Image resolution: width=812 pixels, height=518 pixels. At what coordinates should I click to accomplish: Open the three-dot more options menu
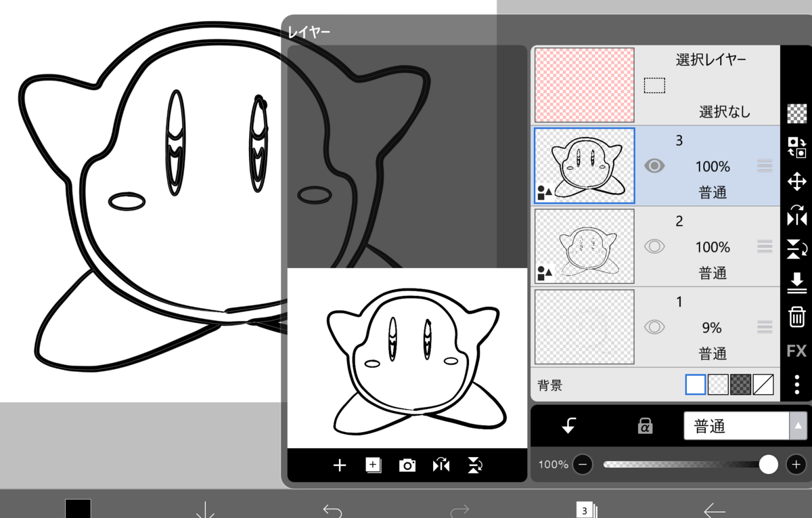point(797,384)
